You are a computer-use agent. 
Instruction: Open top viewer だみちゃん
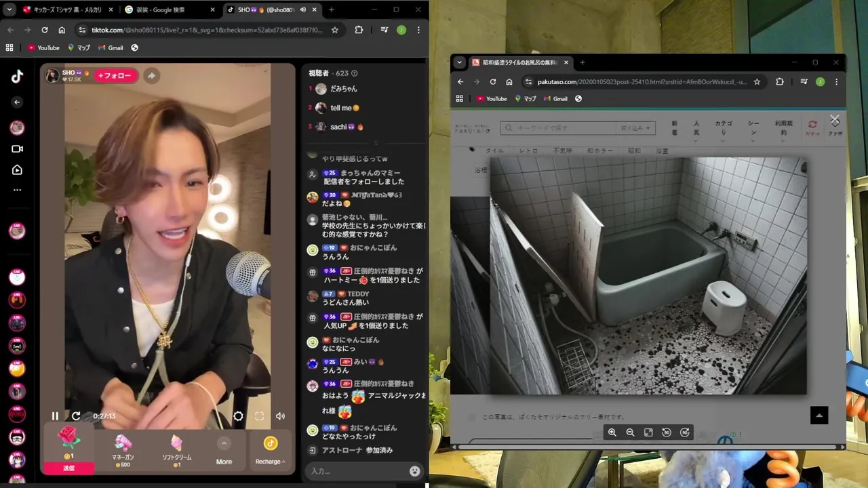pos(343,89)
